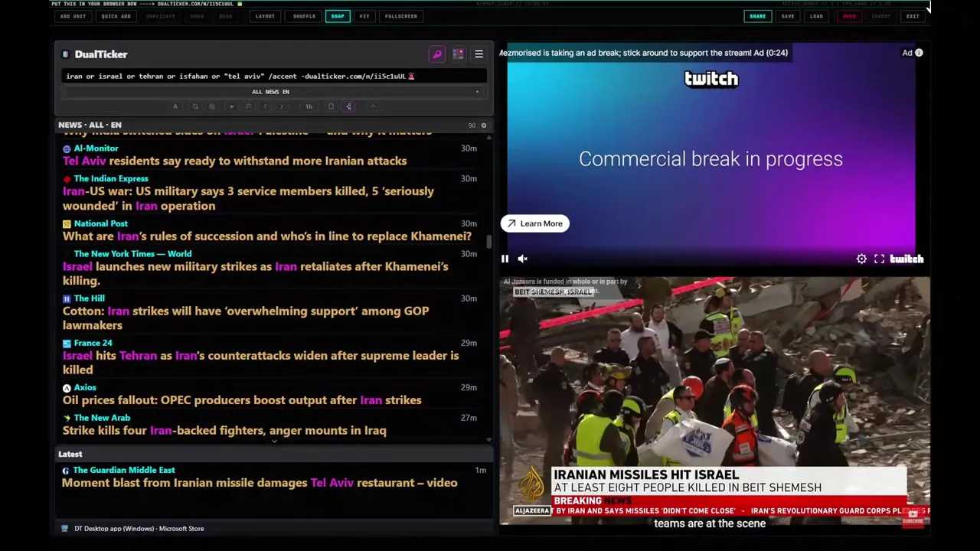Image resolution: width=980 pixels, height=551 pixels.
Task: Open the DualTicker hamburger menu
Action: tap(479, 54)
